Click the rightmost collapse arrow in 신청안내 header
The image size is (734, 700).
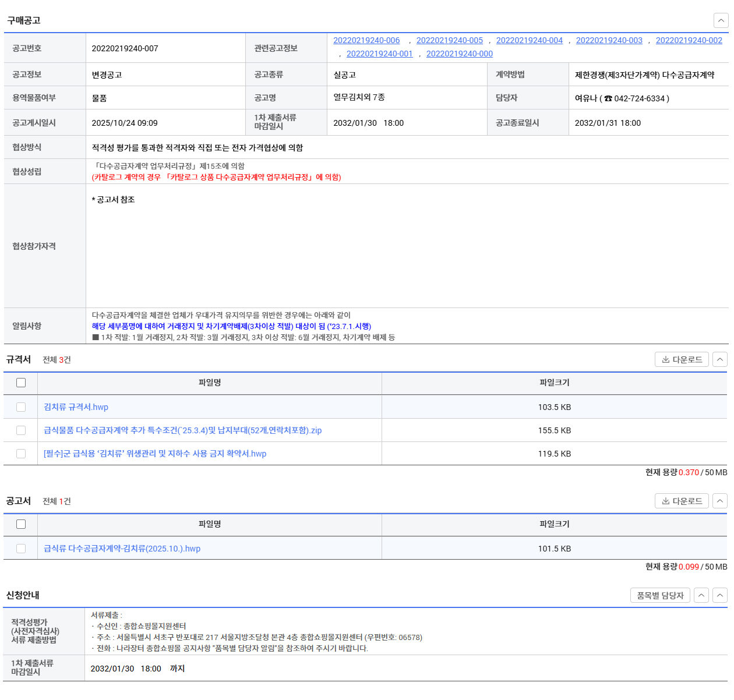point(721,595)
